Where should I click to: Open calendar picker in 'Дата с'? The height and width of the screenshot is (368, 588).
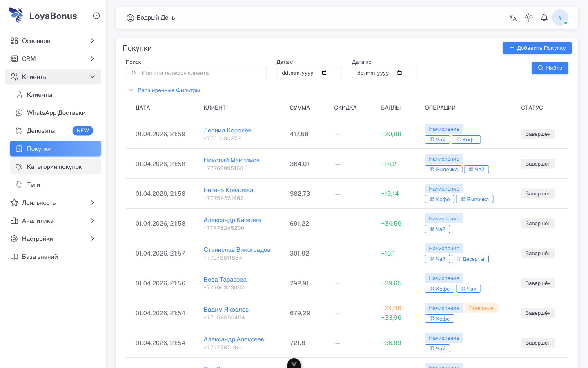click(x=324, y=73)
